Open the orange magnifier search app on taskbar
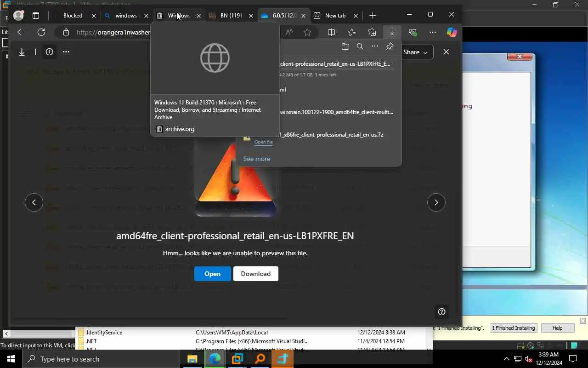The height and width of the screenshot is (368, 588). [x=260, y=359]
